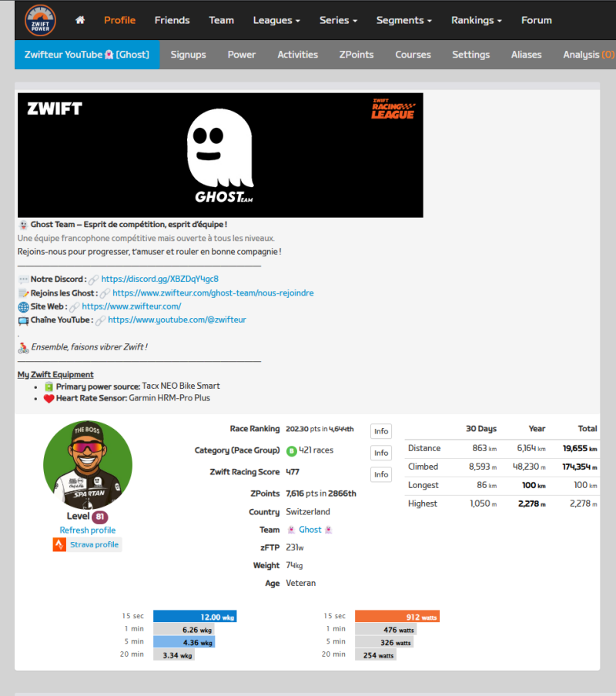Click the 15 sec 12.00 wkg bar

[x=195, y=617]
